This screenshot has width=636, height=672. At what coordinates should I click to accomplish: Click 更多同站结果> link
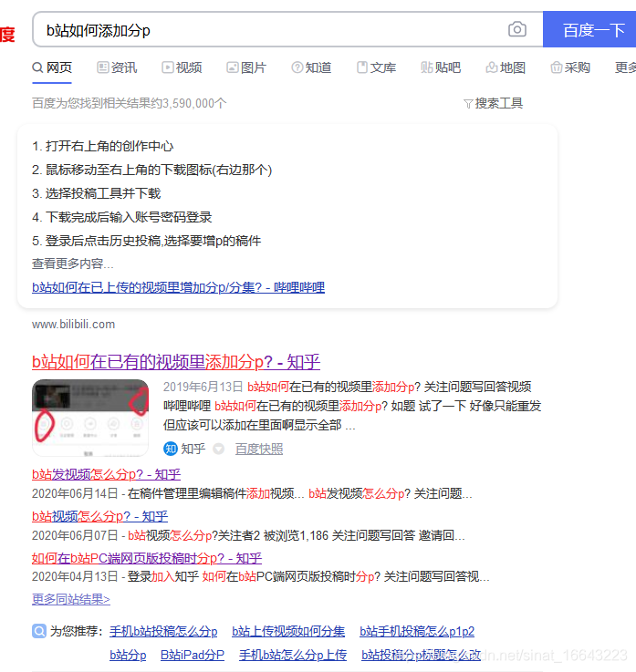[71, 599]
